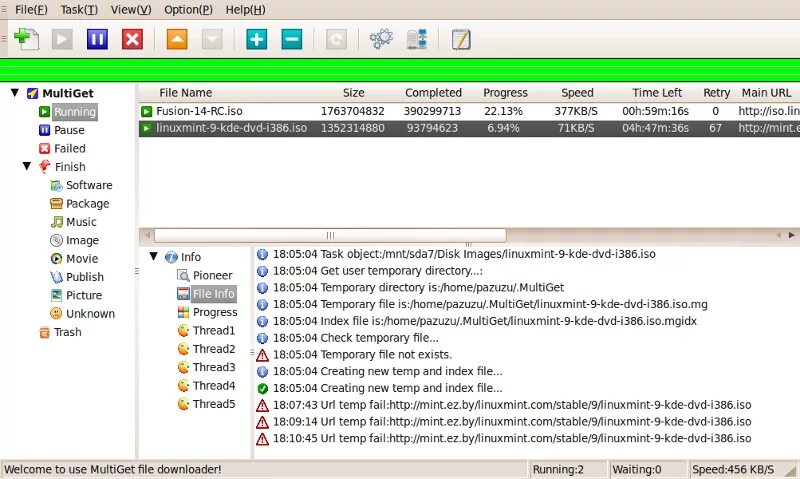
Task: View Thread4 log
Action: pos(214,386)
